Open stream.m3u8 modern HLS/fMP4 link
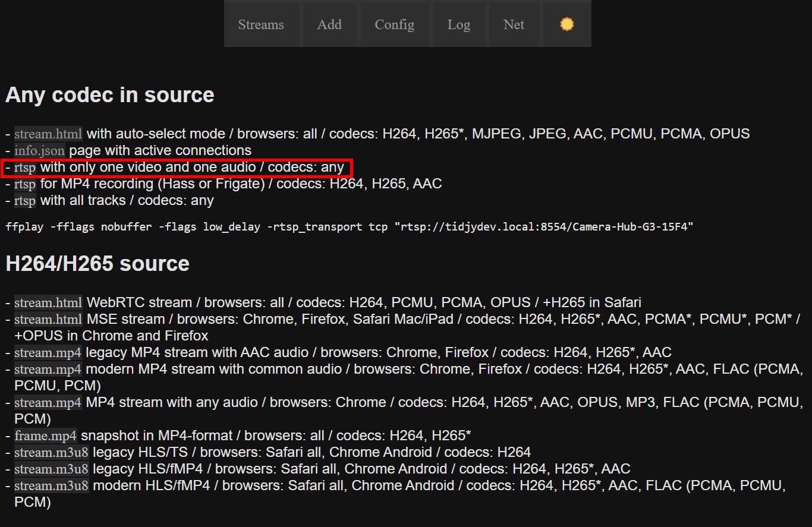 tap(52, 486)
